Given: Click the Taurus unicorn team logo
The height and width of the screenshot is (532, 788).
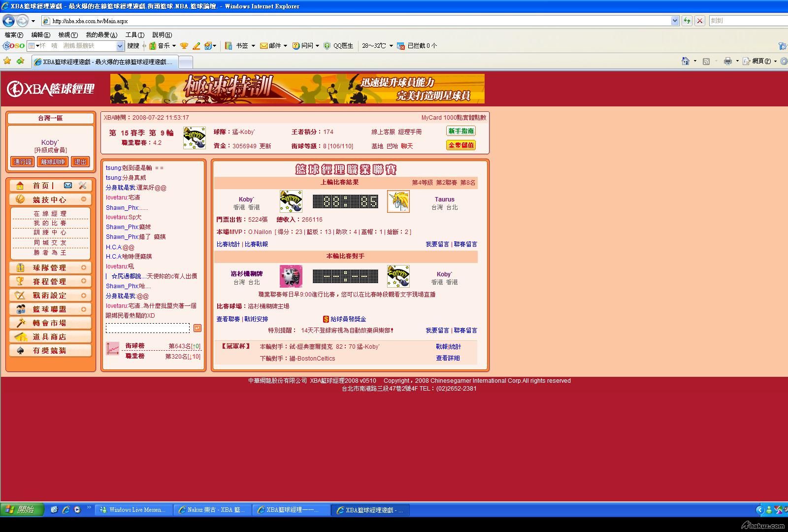Looking at the screenshot, I should 398,201.
